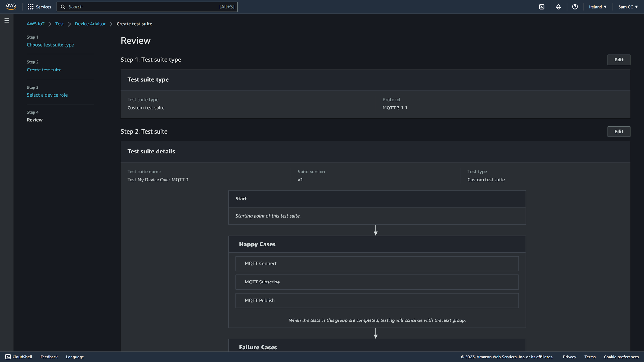644x362 pixels.
Task: Go to Step 3 Select a device role
Action: (47, 95)
